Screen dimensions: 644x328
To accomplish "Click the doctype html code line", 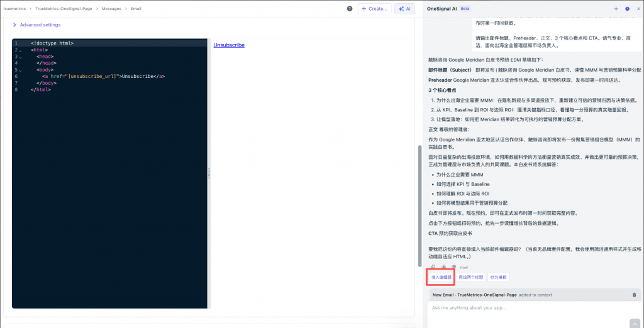I will [52, 43].
